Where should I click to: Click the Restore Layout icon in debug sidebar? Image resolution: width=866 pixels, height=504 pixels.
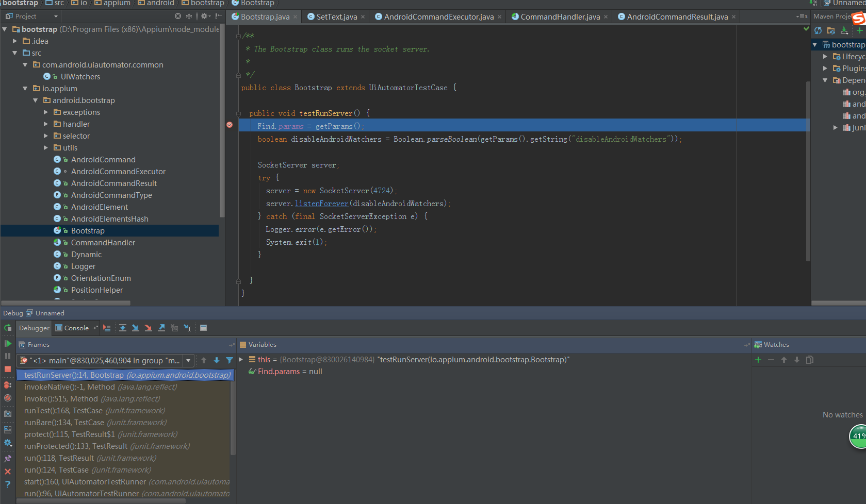[x=8, y=430]
